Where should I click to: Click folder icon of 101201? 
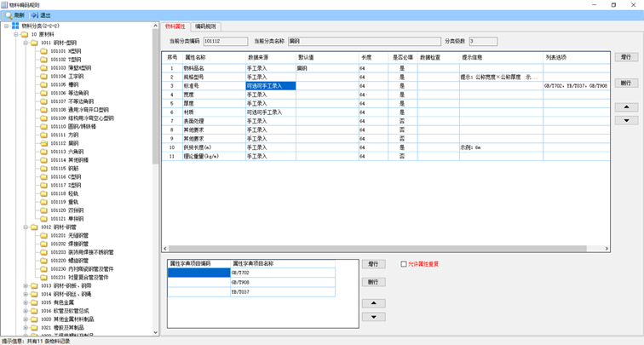tap(44, 236)
